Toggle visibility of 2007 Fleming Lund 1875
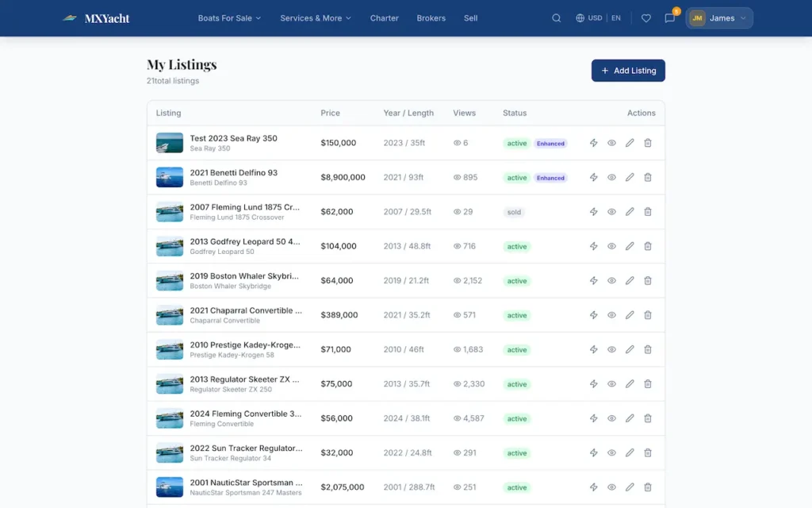 611,211
